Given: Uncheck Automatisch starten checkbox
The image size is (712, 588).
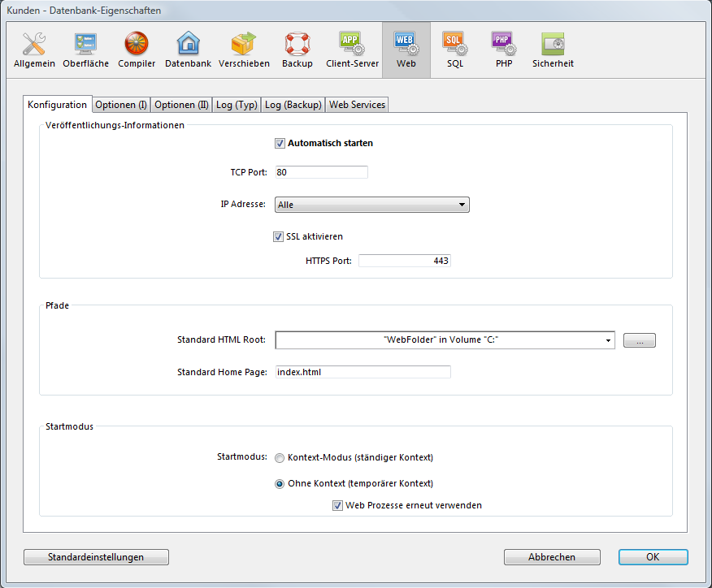Looking at the screenshot, I should click(x=281, y=143).
